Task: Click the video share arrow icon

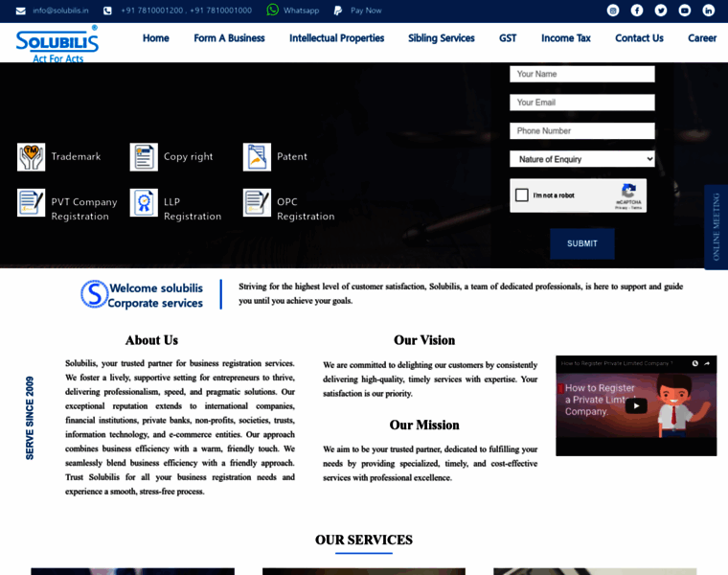Action: click(x=707, y=363)
